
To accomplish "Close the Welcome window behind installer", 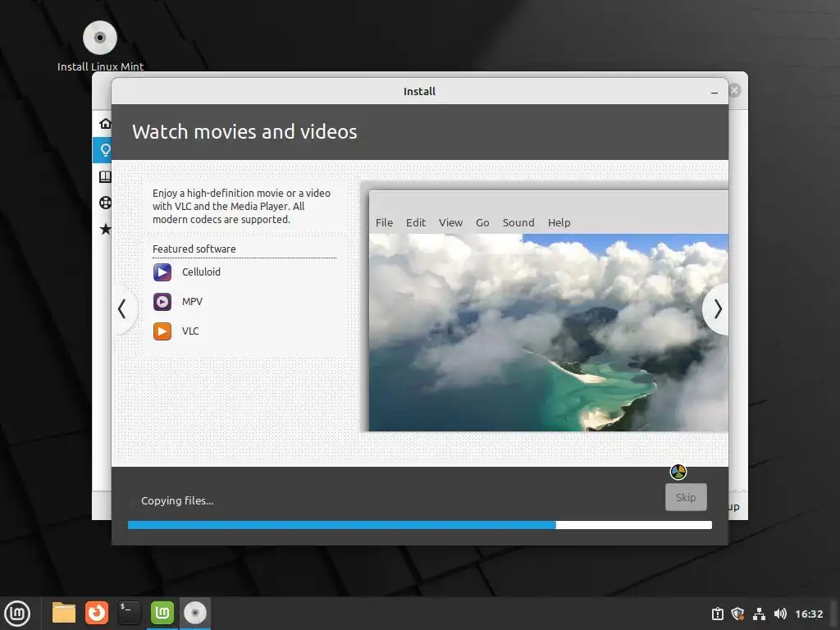I will point(735,90).
